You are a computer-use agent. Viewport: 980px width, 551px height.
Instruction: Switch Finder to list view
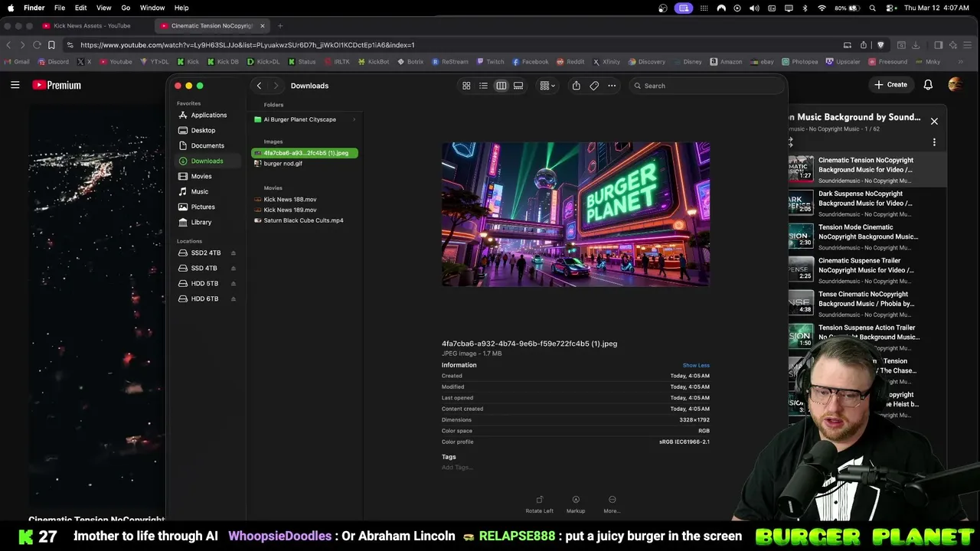pyautogui.click(x=483, y=86)
